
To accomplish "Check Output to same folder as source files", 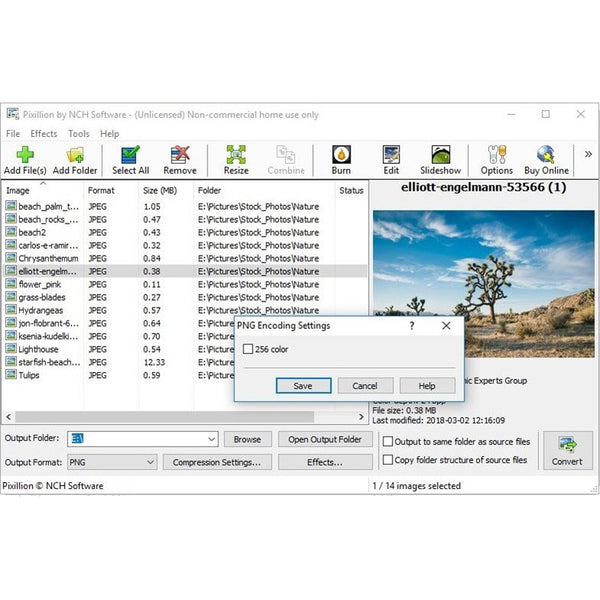I will (388, 442).
